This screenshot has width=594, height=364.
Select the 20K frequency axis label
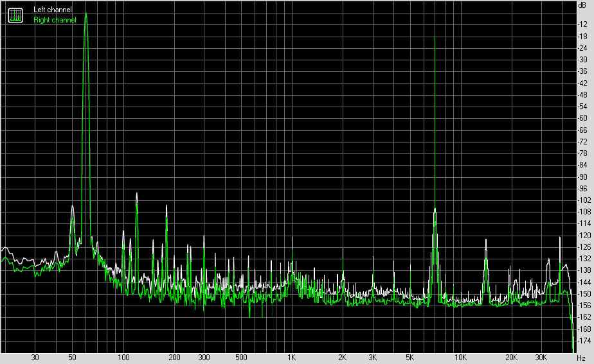pyautogui.click(x=512, y=358)
